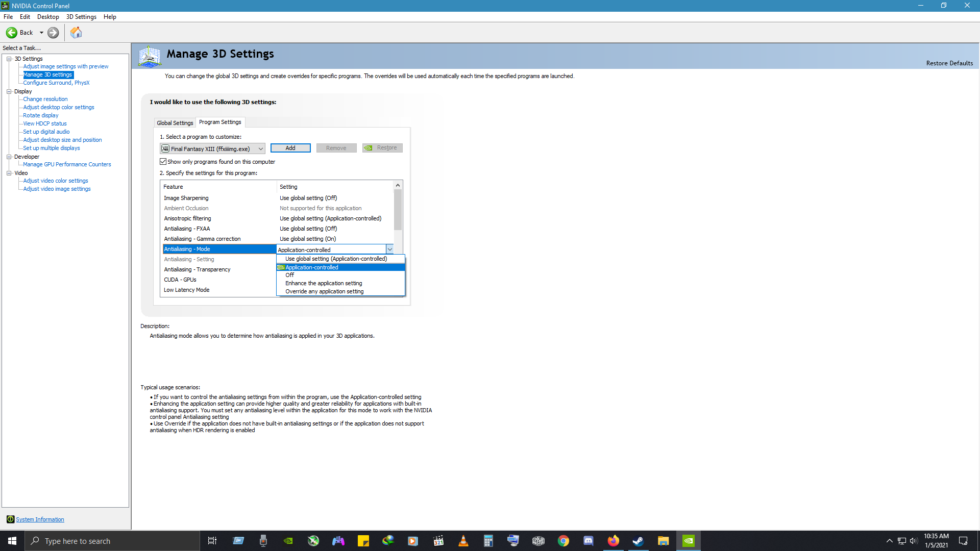Collapse the 3D Settings tree node
Viewport: 980px width, 551px height.
(9, 59)
